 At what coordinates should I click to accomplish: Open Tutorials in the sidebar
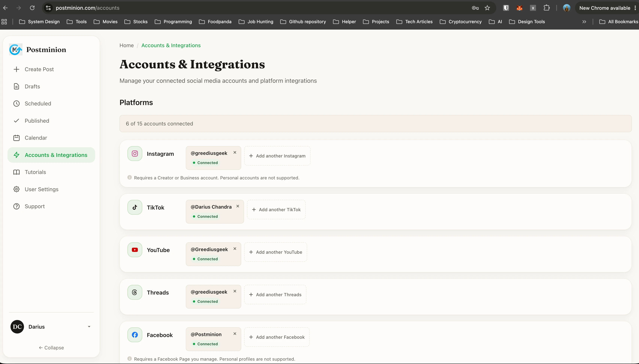(51, 172)
